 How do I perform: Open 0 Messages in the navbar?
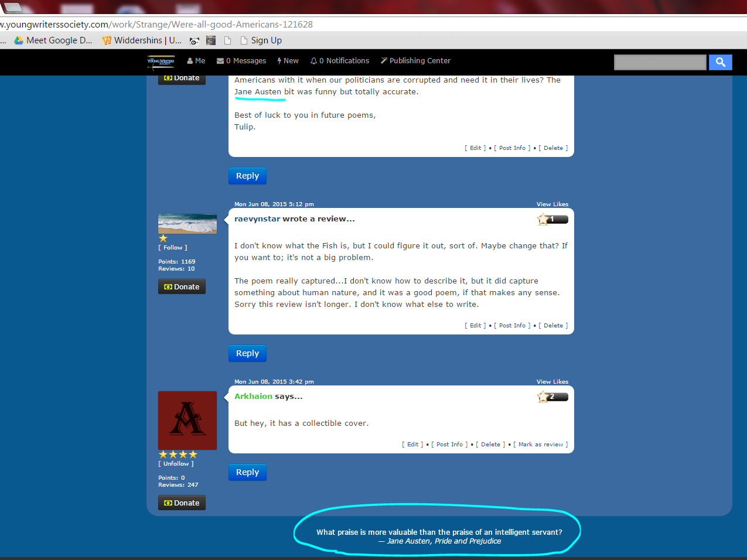(x=241, y=61)
